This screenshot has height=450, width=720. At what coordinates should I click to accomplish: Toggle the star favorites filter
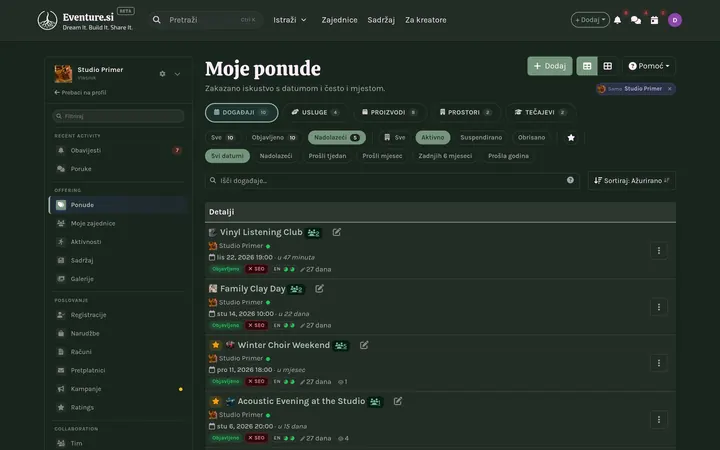pos(571,138)
